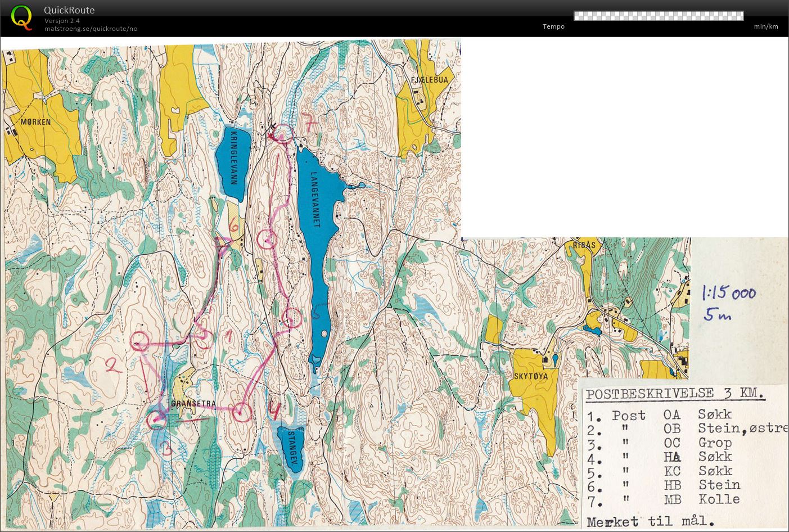Click the min/km unit label
The width and height of the screenshot is (789, 532).
[x=766, y=26]
